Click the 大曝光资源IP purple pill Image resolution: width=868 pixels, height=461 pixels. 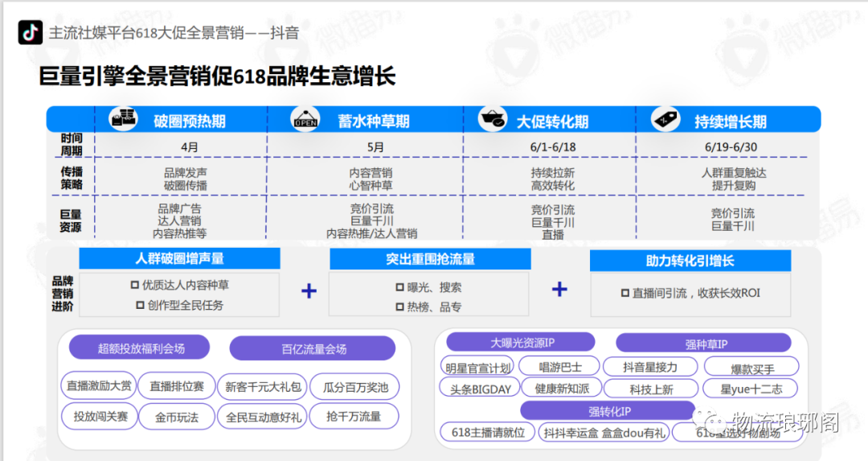click(x=521, y=343)
